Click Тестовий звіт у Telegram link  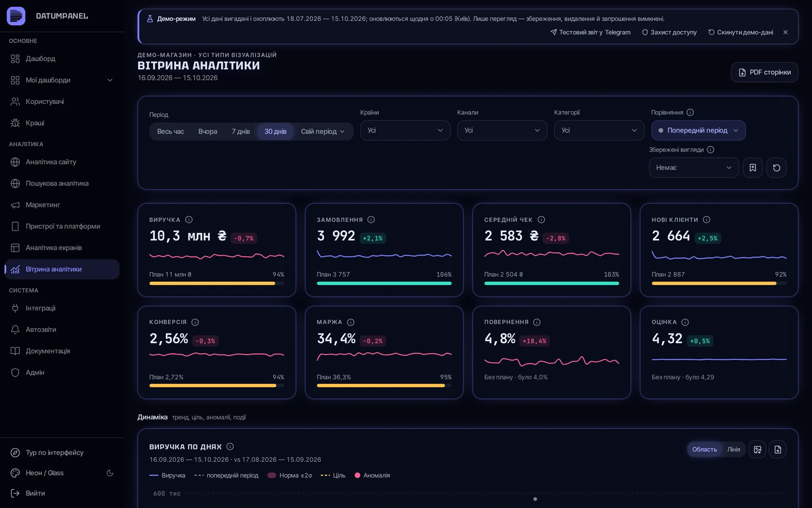click(x=590, y=32)
